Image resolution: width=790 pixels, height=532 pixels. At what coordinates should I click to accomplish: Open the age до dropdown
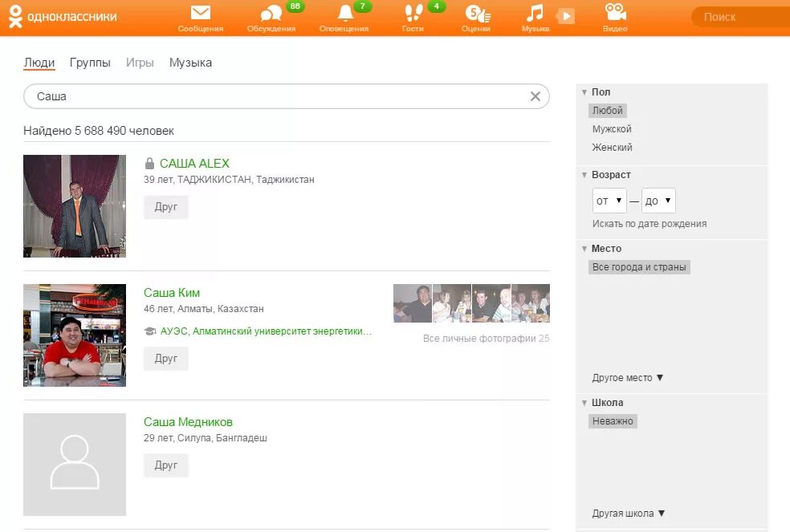(x=658, y=201)
